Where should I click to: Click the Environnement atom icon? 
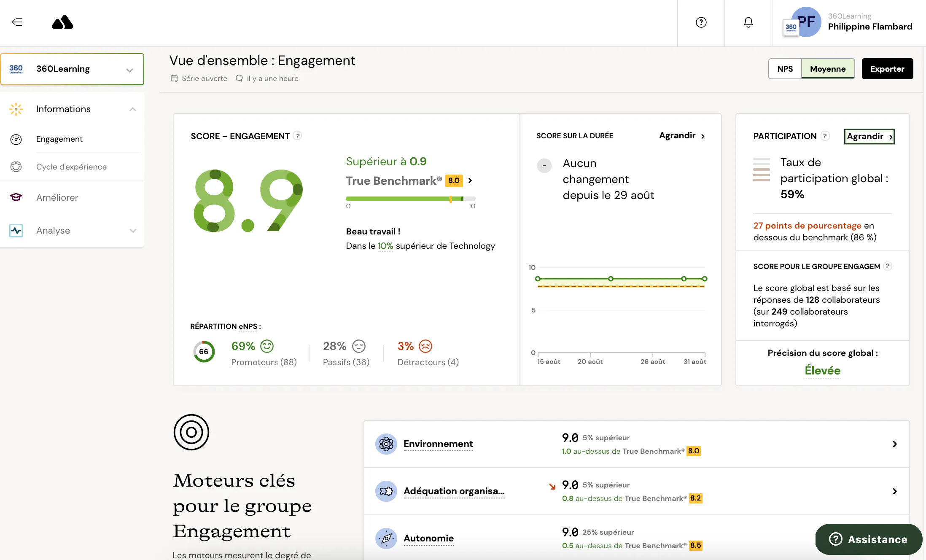tap(386, 444)
